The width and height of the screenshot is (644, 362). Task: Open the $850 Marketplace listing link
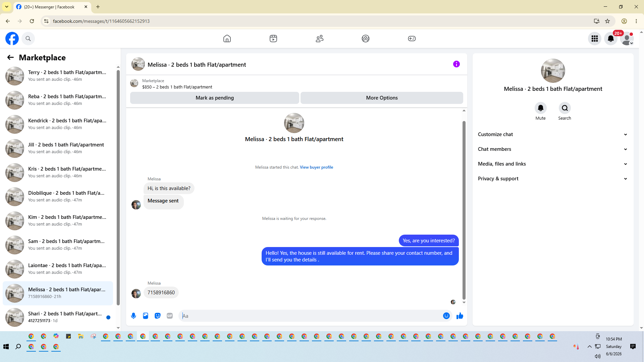coord(177,87)
